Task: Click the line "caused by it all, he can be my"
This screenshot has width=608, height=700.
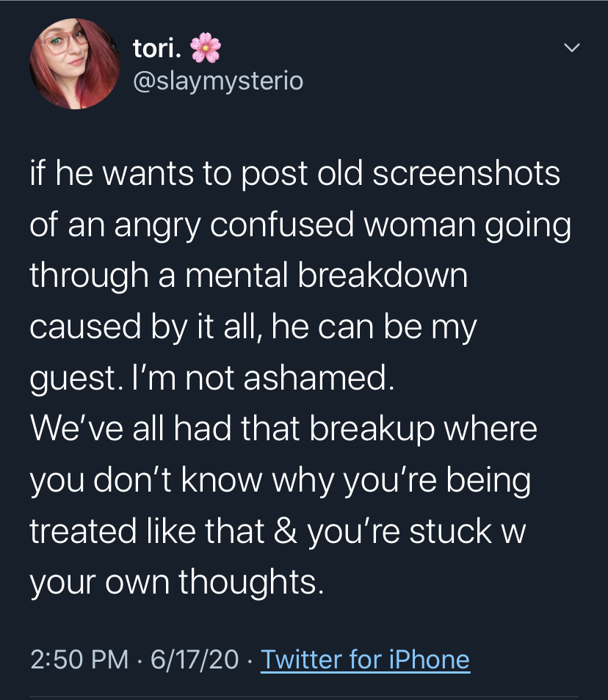Action: point(253,327)
